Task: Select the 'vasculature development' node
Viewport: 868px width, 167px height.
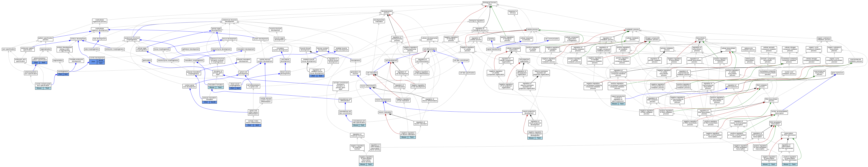Action: (x=285, y=60)
